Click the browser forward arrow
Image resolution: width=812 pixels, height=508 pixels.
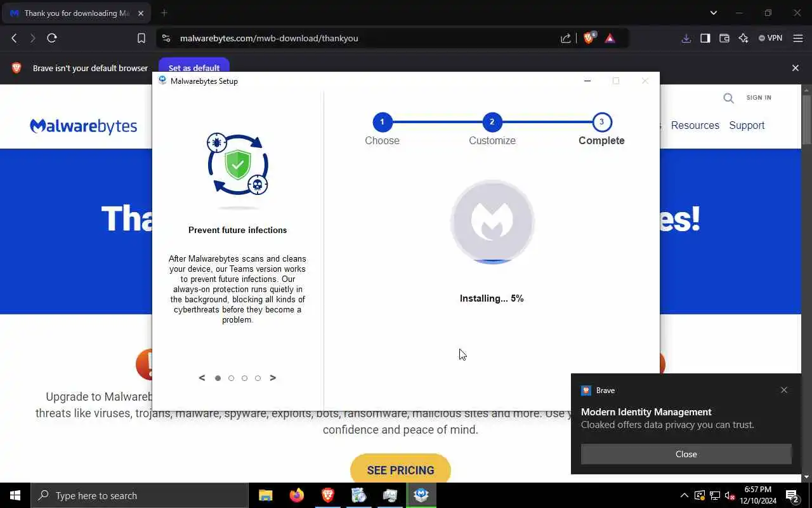33,38
